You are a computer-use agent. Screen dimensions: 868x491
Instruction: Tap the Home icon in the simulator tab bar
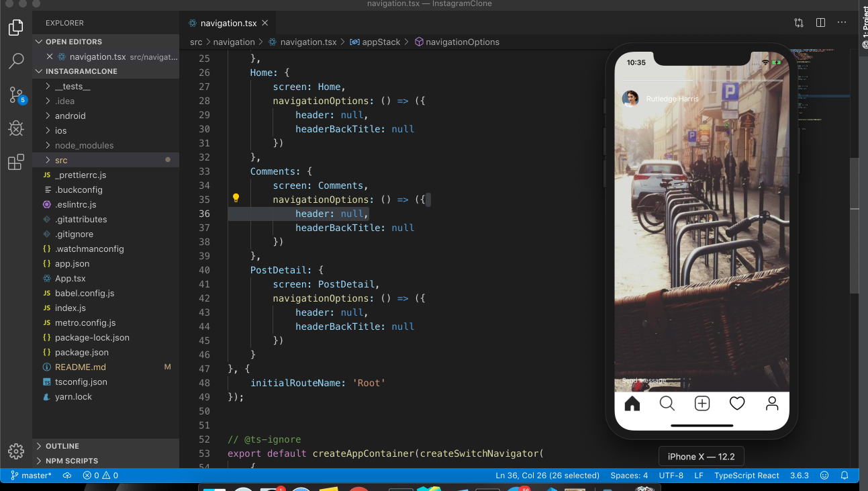[x=632, y=403]
